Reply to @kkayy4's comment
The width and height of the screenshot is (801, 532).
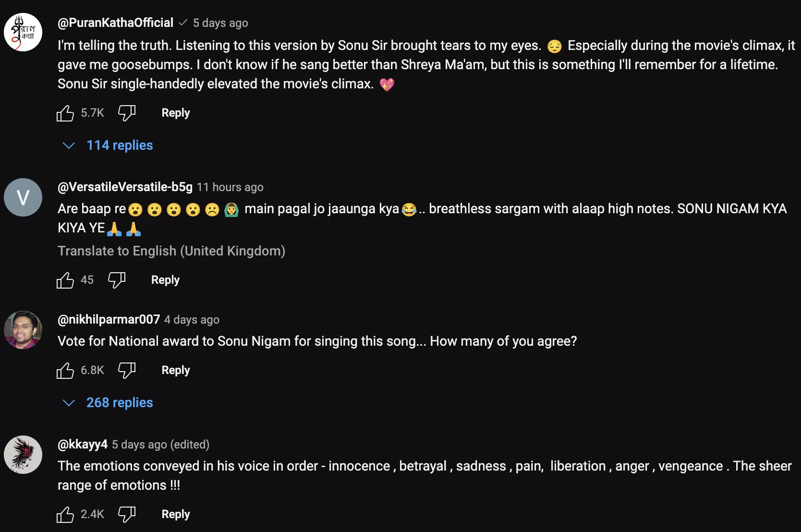click(176, 515)
